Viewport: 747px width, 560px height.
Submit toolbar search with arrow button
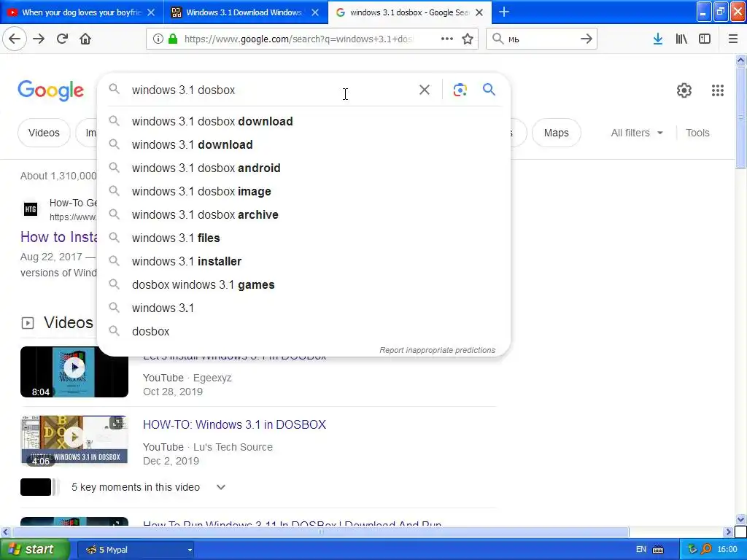tap(587, 39)
